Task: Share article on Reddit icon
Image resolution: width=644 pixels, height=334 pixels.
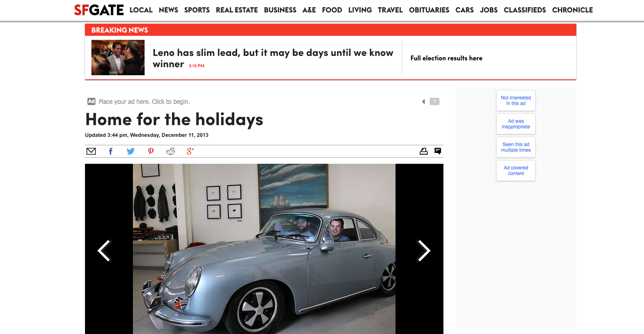Action: (x=171, y=151)
